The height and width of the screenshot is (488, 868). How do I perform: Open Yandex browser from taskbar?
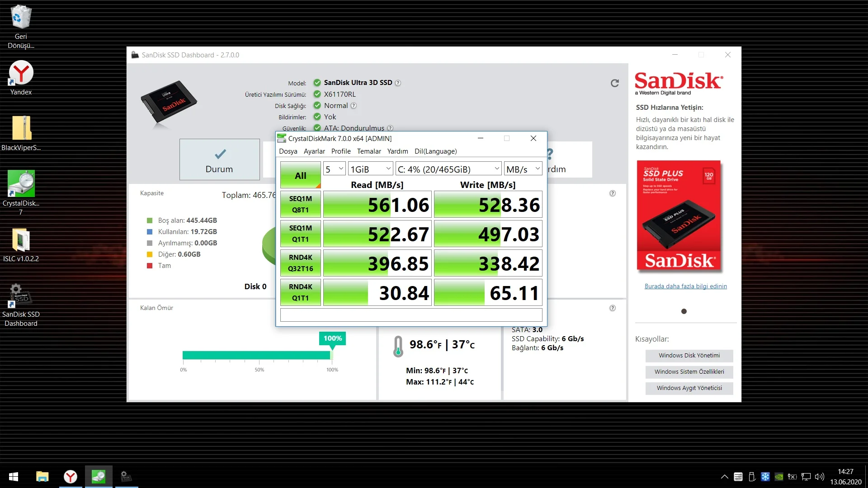[x=71, y=476]
